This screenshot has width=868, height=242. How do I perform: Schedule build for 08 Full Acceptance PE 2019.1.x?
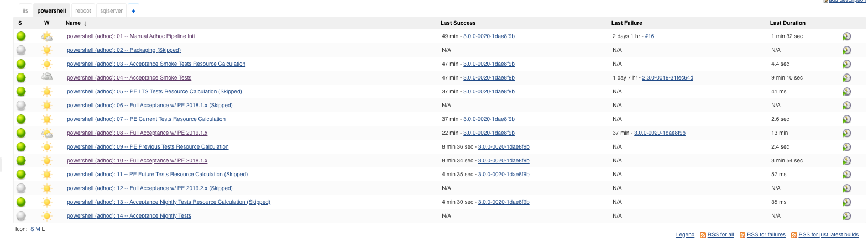846,133
